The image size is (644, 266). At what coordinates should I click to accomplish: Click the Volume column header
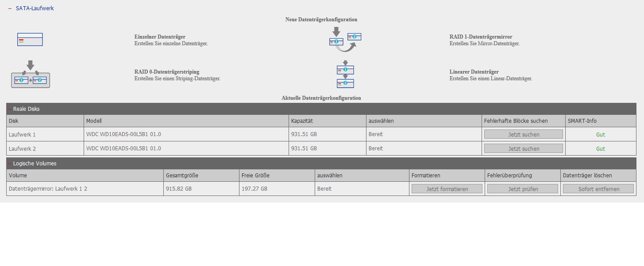click(85, 176)
